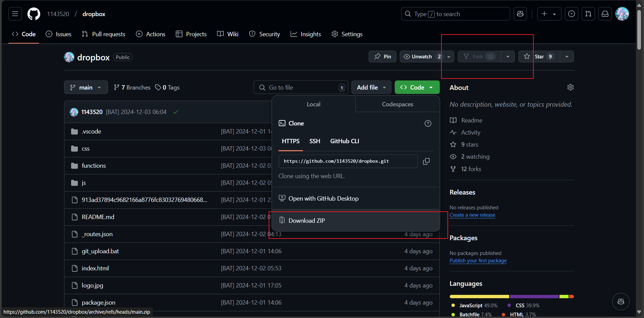Open the Add file dropdown
This screenshot has width=644, height=318.
pyautogui.click(x=371, y=87)
